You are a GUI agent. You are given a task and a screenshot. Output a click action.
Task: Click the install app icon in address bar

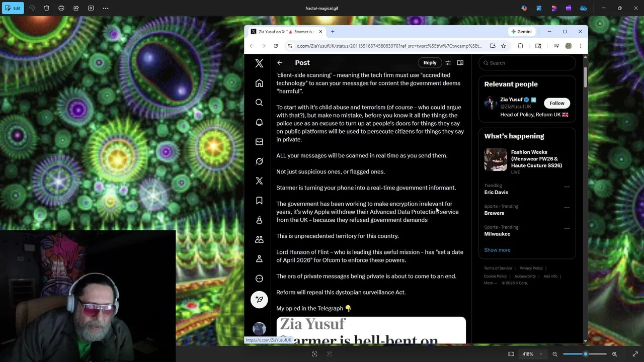(493, 46)
